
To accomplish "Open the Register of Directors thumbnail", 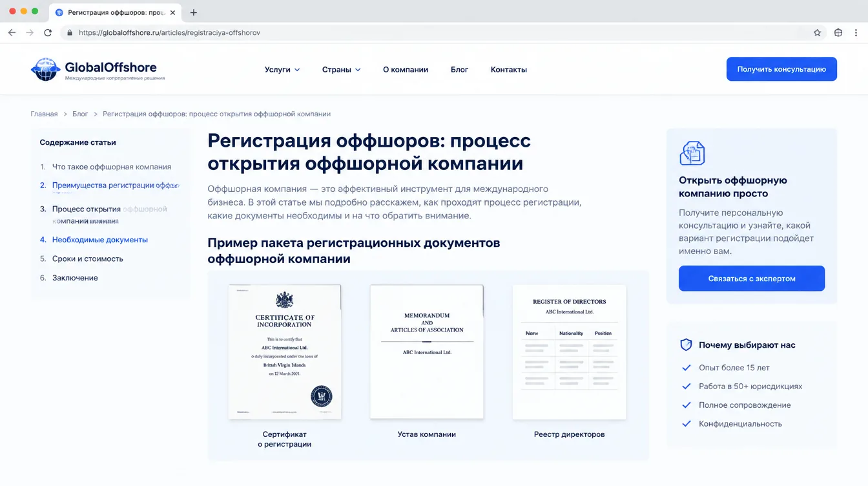I will coord(569,352).
